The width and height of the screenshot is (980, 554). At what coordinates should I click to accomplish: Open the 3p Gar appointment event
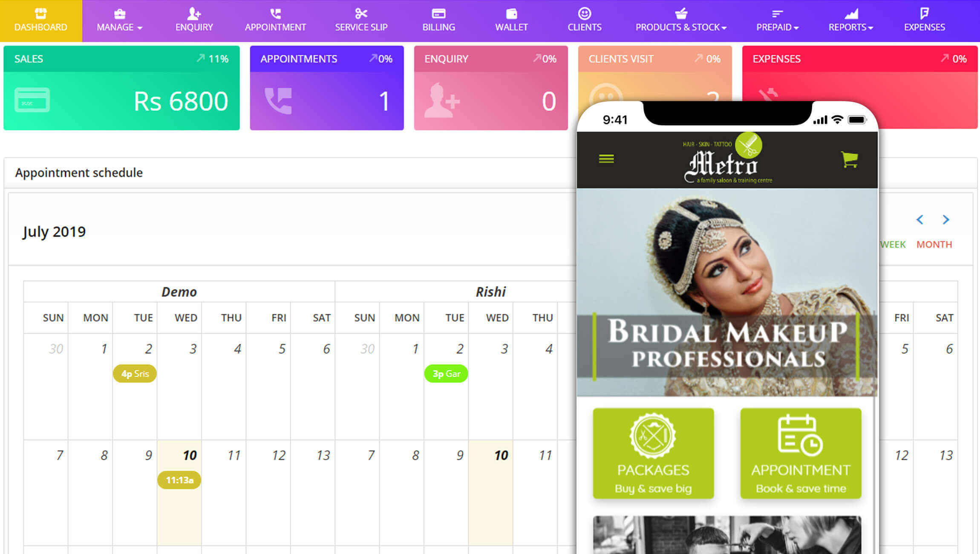pos(446,374)
